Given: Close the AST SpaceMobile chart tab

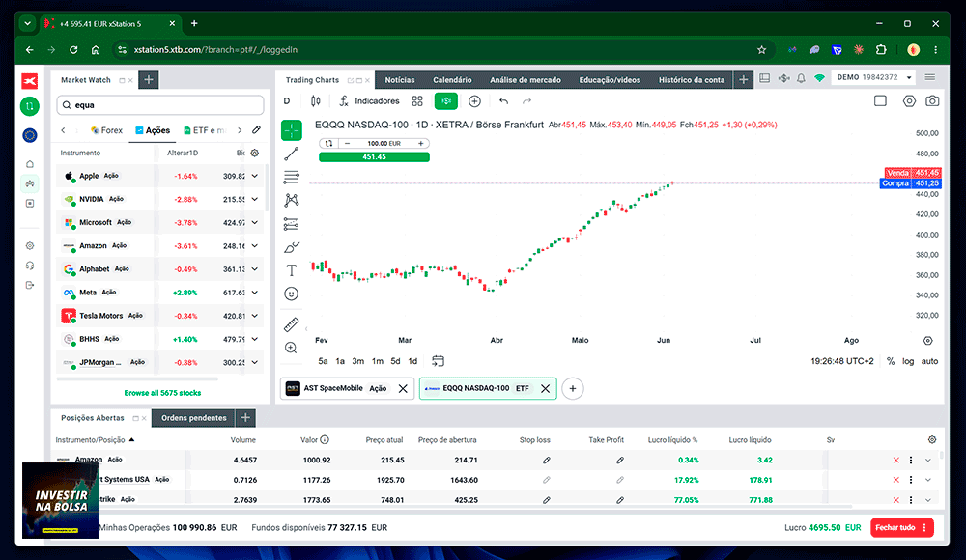Looking at the screenshot, I should pyautogui.click(x=403, y=389).
